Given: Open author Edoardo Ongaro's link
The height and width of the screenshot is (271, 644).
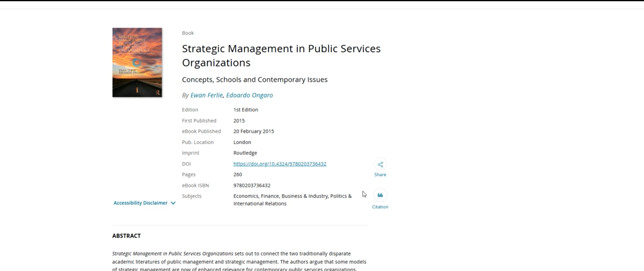Looking at the screenshot, I should [x=249, y=95].
